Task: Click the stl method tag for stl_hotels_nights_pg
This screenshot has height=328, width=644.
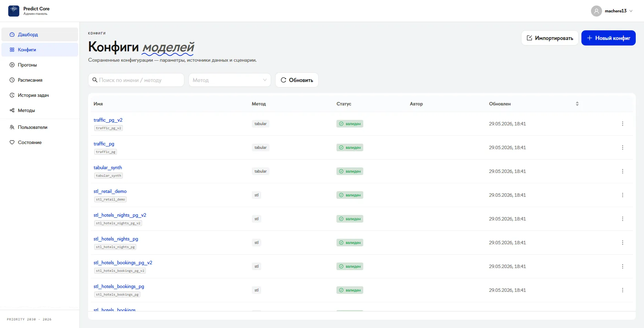Action: pos(256,243)
